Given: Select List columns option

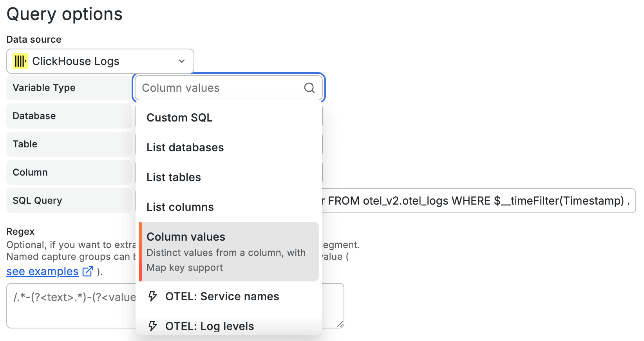Looking at the screenshot, I should click(180, 207).
